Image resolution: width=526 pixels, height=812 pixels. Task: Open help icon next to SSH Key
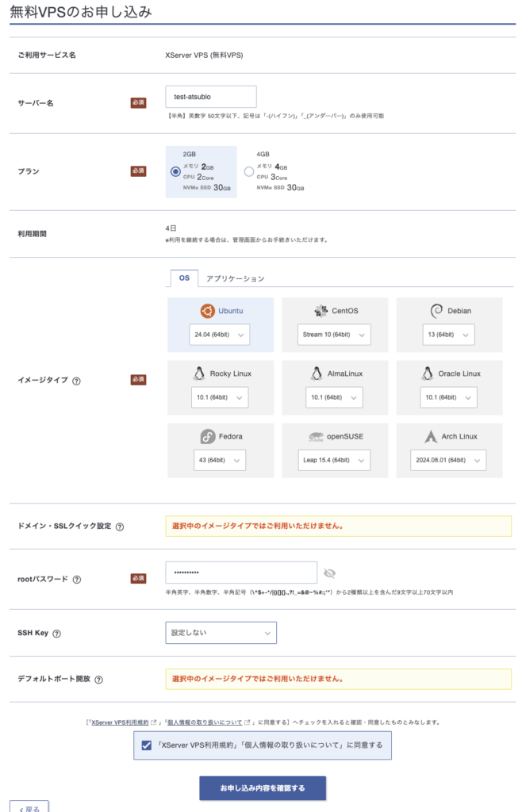point(57,634)
